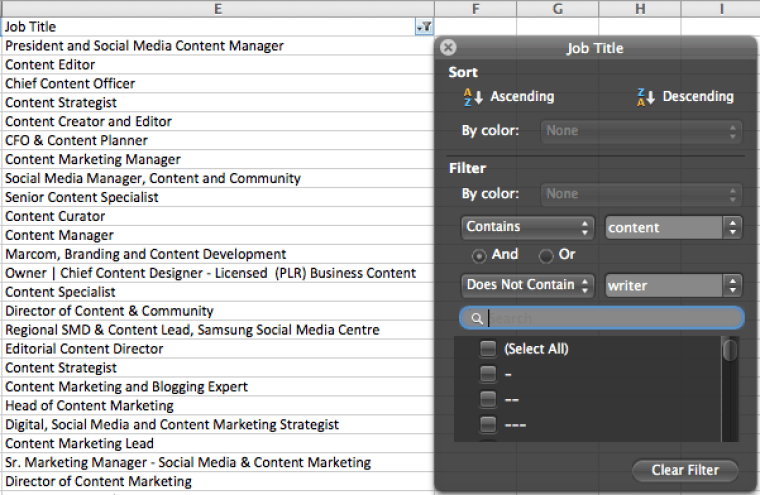Select the Content Specialist cell
This screenshot has width=760, height=495.
click(218, 292)
